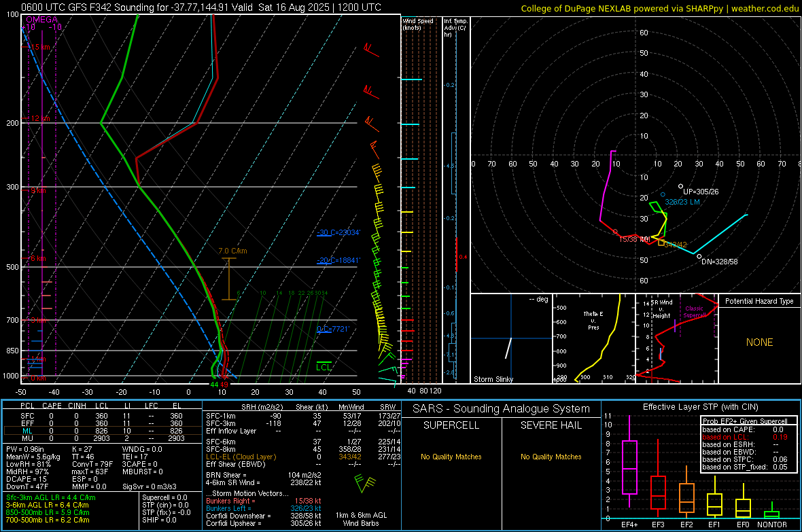
Task: Click the -20 C=18841' level label
Action: coord(338,260)
